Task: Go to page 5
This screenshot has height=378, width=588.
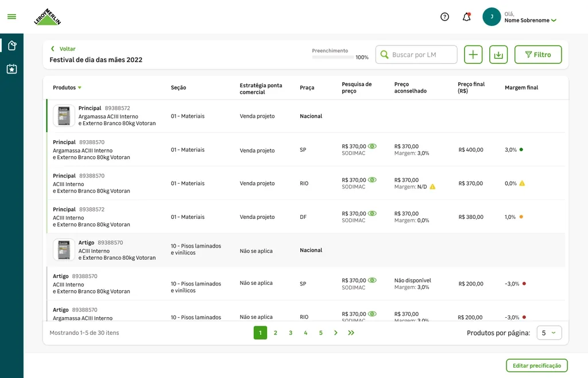Action: pyautogui.click(x=320, y=333)
